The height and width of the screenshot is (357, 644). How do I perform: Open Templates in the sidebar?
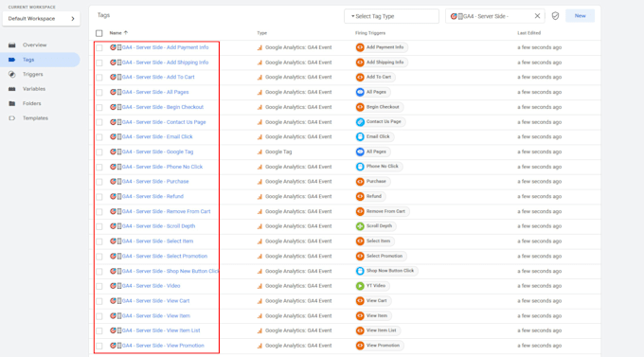click(x=35, y=118)
